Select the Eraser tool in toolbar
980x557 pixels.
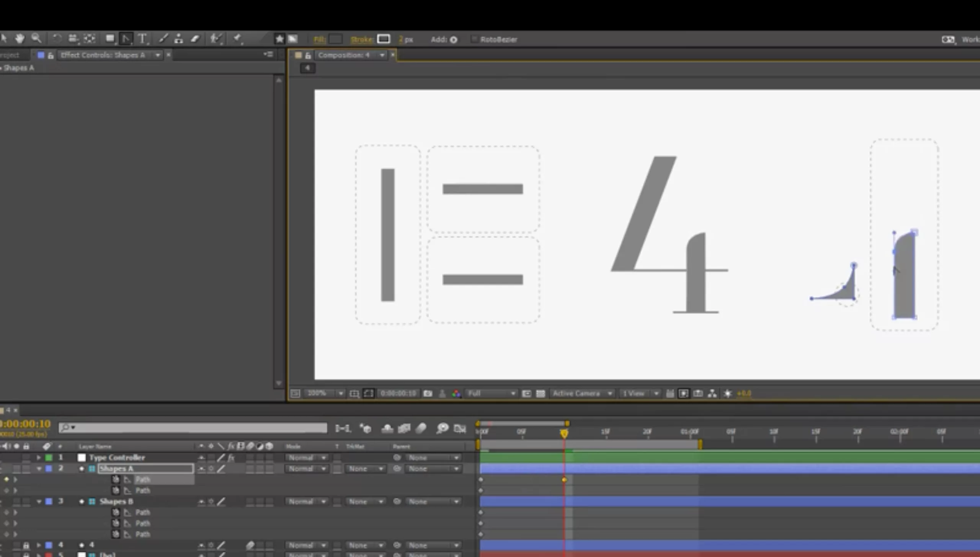(x=196, y=39)
